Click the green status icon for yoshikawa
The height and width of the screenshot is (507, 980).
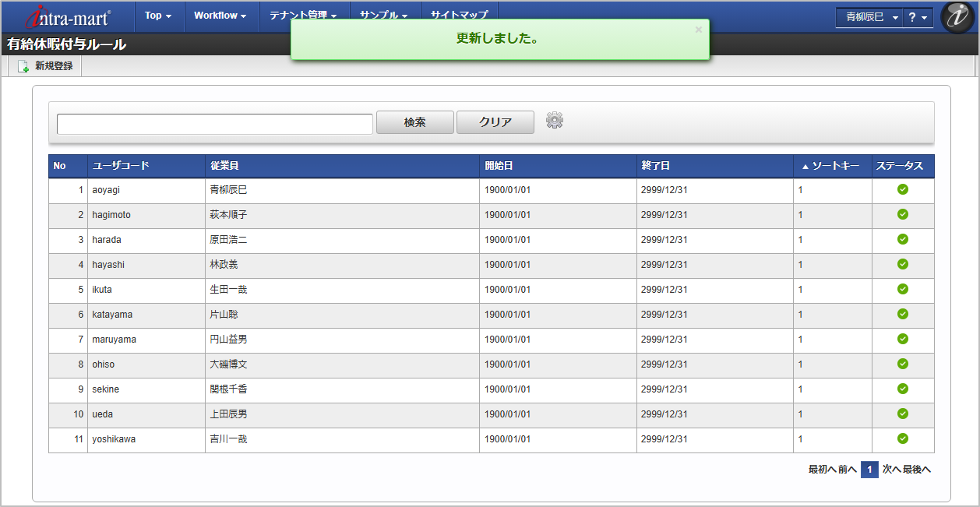pyautogui.click(x=903, y=438)
